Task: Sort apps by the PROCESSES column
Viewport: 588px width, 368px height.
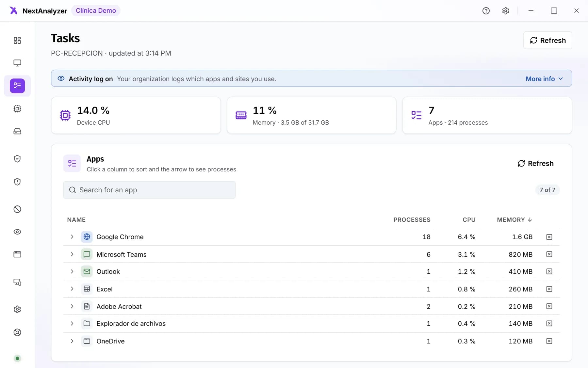Action: pos(412,220)
